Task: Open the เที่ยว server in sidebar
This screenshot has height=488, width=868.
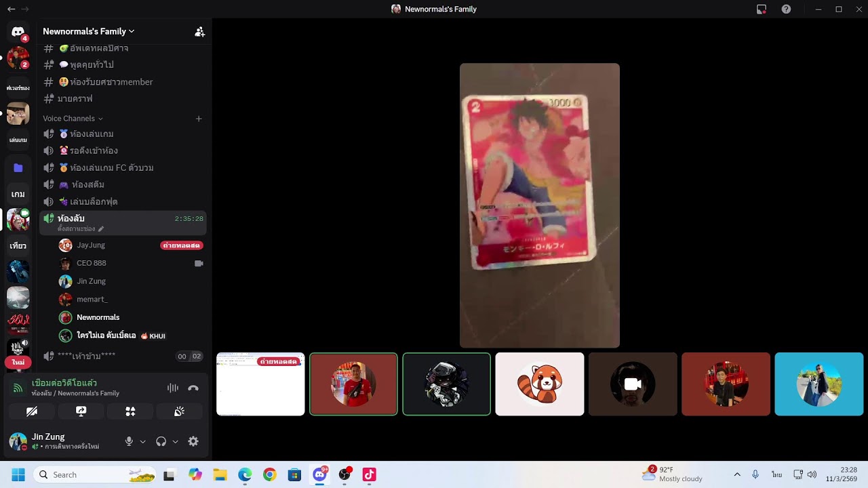Action: [x=18, y=246]
